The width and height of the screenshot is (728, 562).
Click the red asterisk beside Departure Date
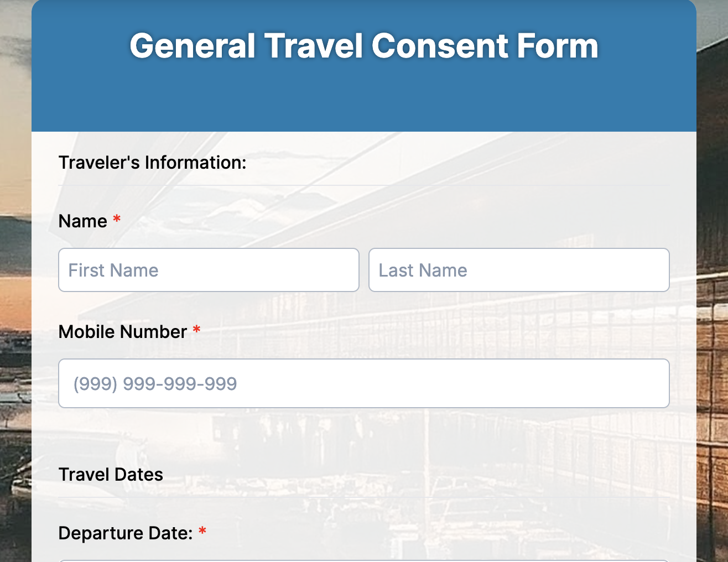(202, 531)
